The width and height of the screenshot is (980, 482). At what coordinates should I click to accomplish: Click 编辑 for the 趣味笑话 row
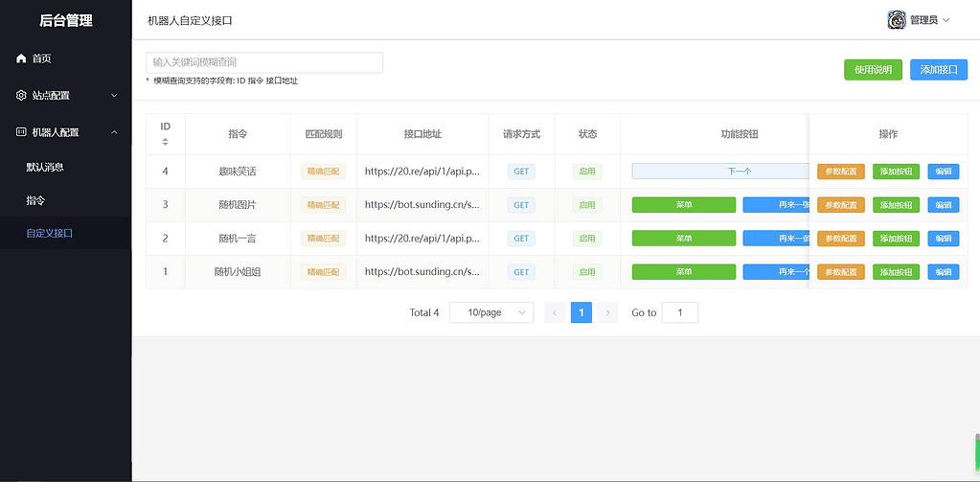944,172
